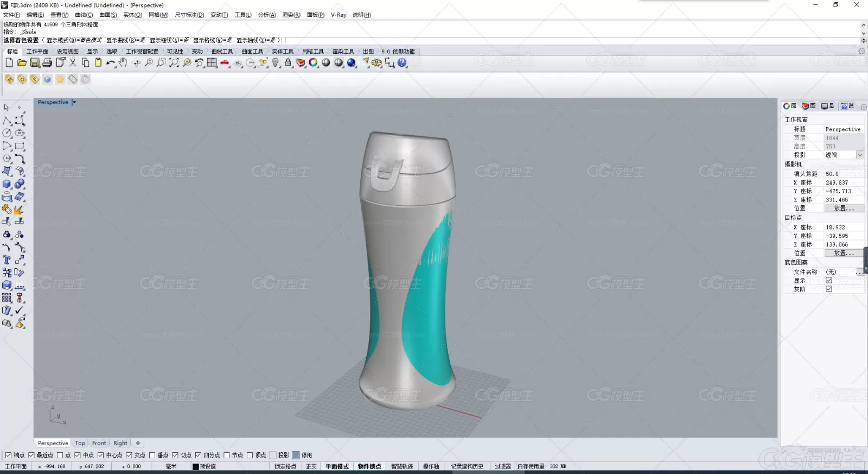The height and width of the screenshot is (474, 868).
Task: Select the Polyline tool in the left sidebar
Action: point(7,121)
